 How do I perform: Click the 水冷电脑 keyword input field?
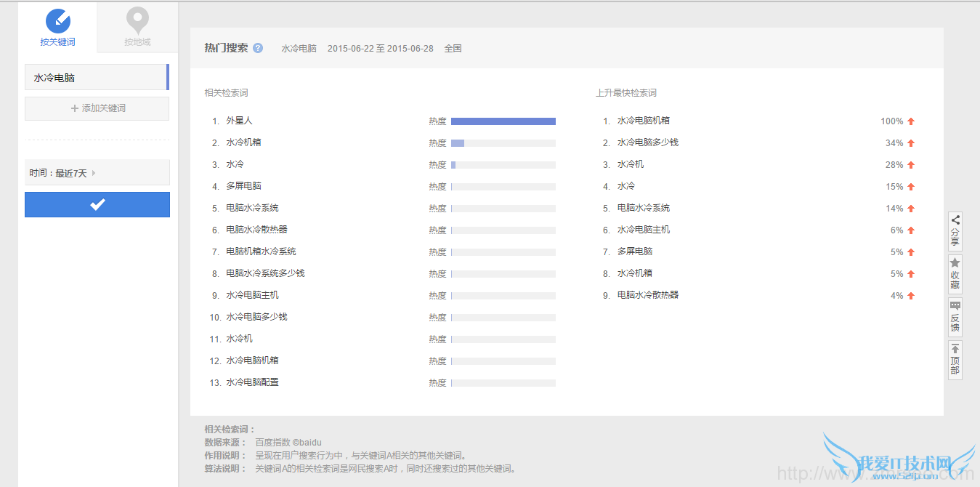[x=97, y=77]
